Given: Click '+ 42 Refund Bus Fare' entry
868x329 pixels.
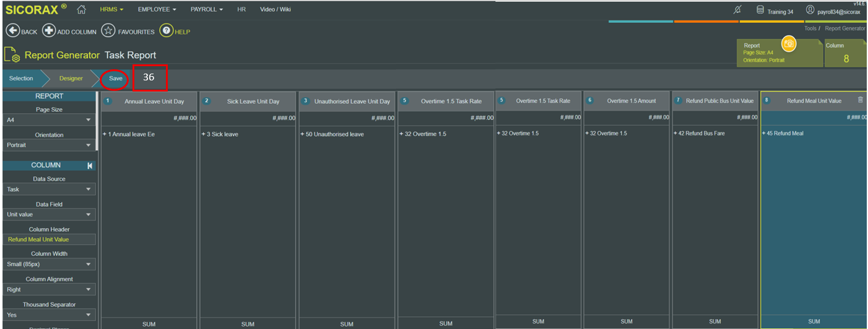Looking at the screenshot, I should [700, 133].
